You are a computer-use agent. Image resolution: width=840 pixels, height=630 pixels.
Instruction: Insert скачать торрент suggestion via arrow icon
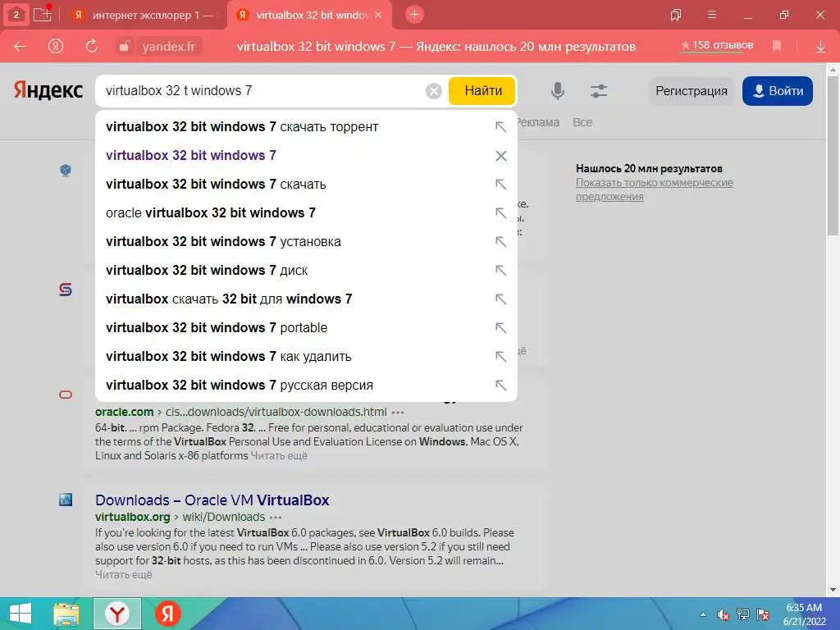pyautogui.click(x=500, y=127)
